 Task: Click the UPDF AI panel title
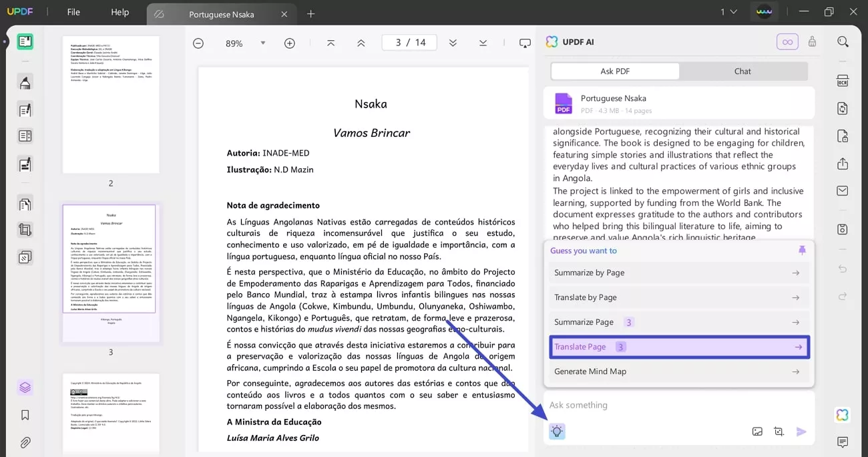(578, 42)
